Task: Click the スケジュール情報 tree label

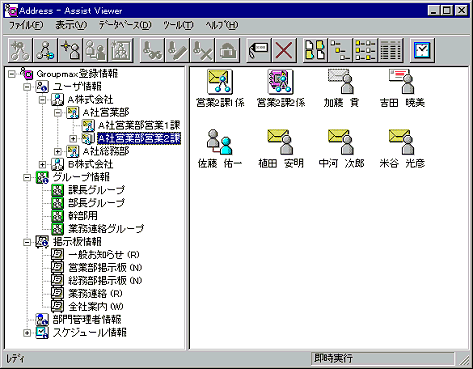Action: (x=90, y=333)
